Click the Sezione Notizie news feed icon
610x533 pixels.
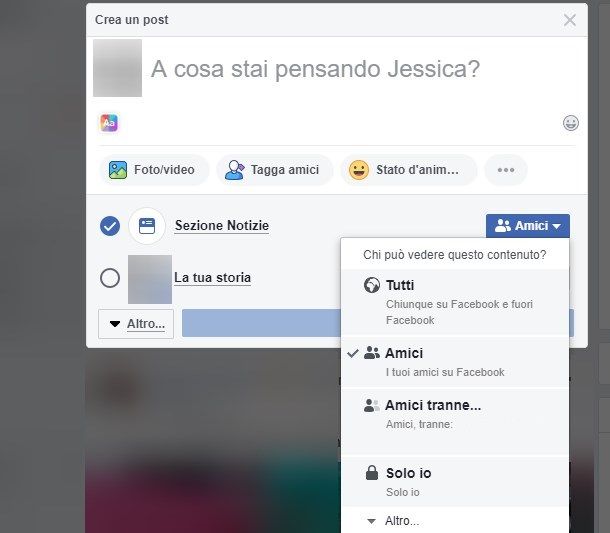[147, 226]
